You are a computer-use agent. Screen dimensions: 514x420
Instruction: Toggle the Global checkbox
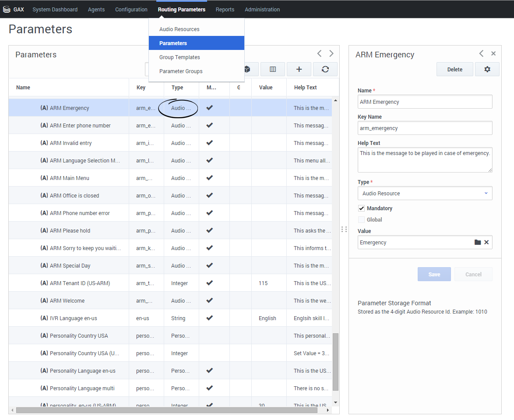point(361,220)
